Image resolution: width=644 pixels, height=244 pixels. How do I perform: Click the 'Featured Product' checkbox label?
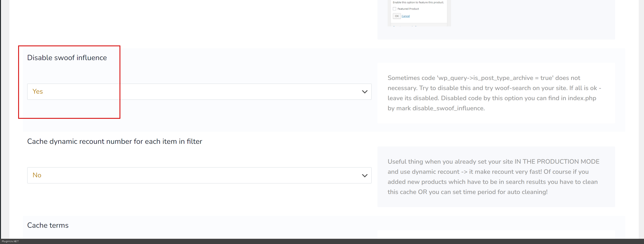[408, 9]
